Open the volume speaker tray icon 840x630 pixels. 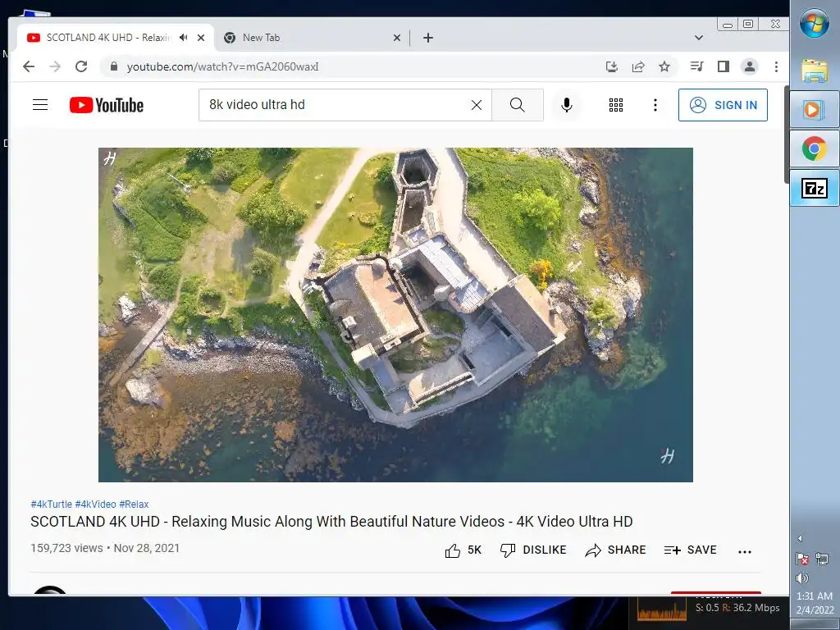(x=802, y=578)
